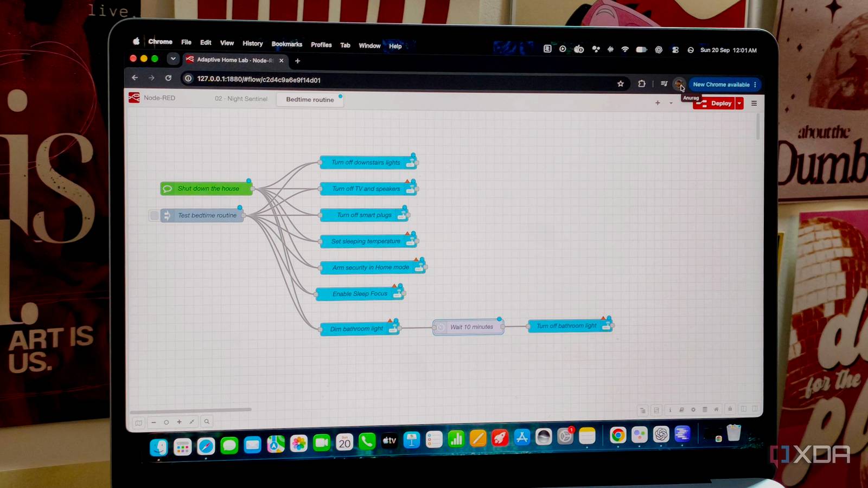Select the 'Shut down the house' node
The image size is (868, 488).
click(x=206, y=188)
